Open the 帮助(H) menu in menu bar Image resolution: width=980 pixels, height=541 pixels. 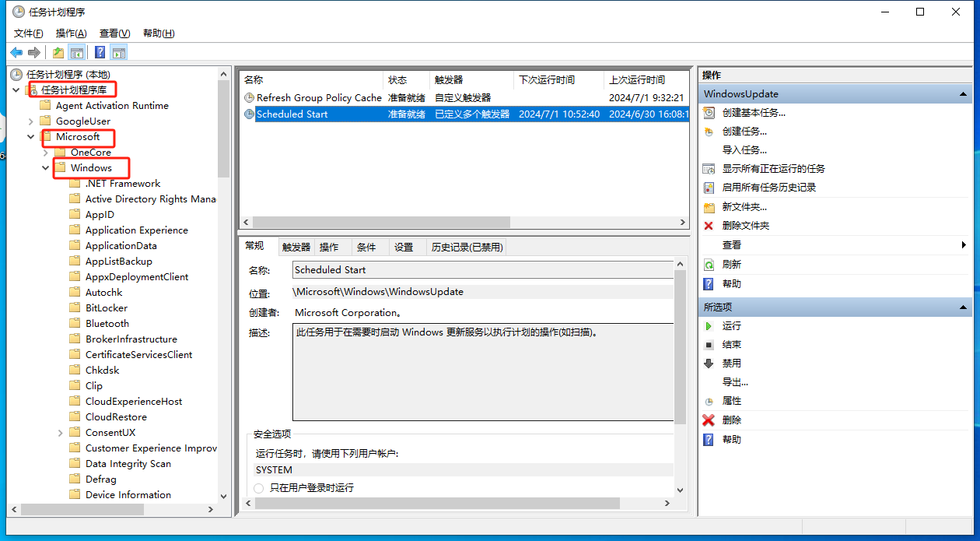click(x=159, y=33)
